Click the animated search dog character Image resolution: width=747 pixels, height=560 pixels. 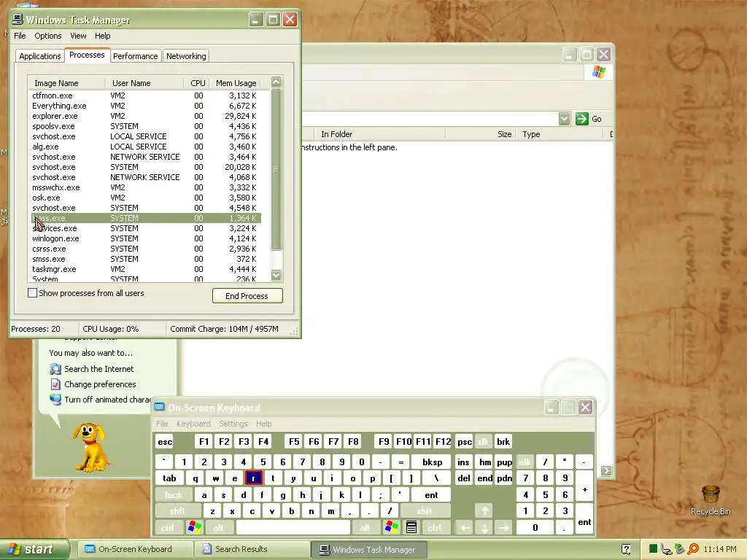90,448
